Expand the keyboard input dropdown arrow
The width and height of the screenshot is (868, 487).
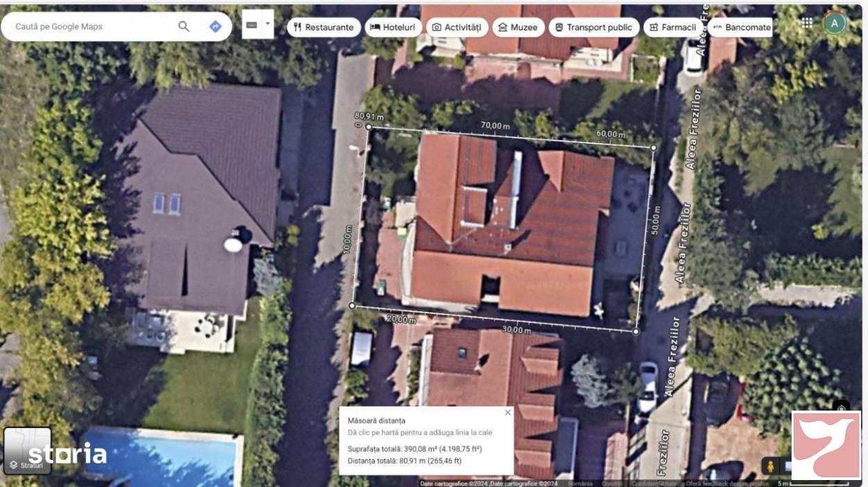(x=267, y=24)
